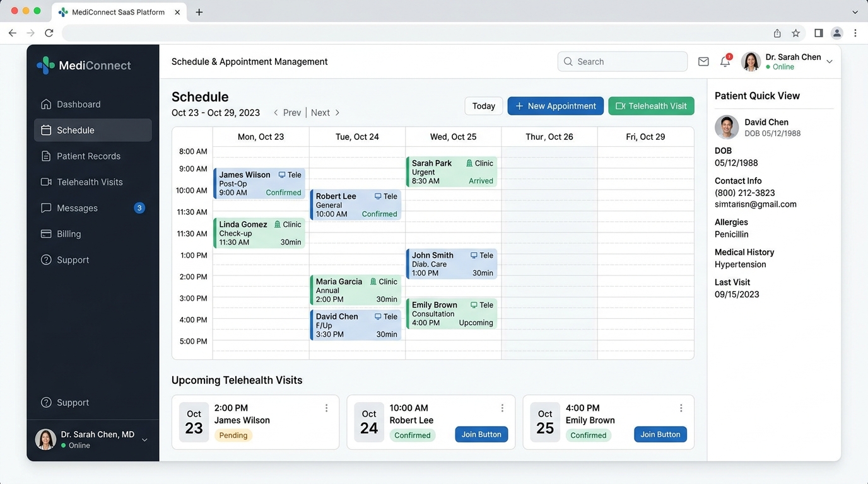Open the Schedule sidebar item

click(93, 130)
